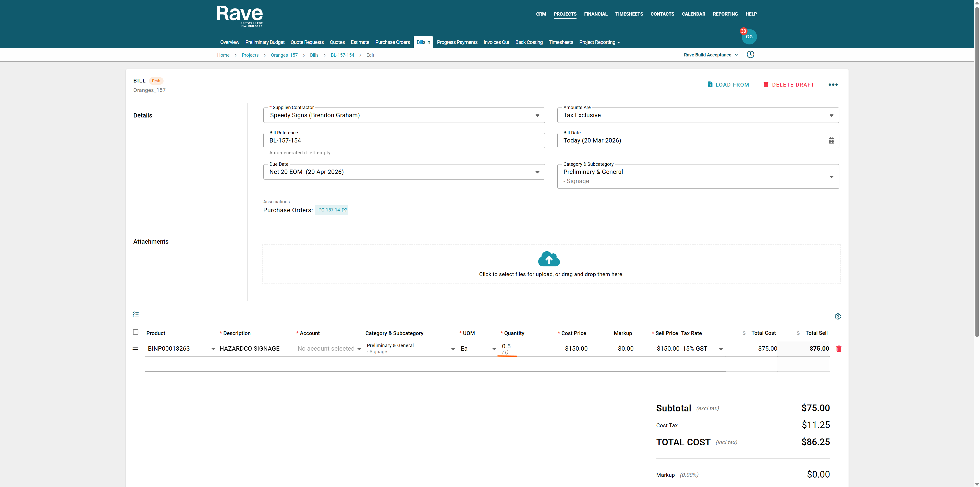
Task: Delete the HAZARDCO SIGNAGE line item
Action: coord(838,348)
